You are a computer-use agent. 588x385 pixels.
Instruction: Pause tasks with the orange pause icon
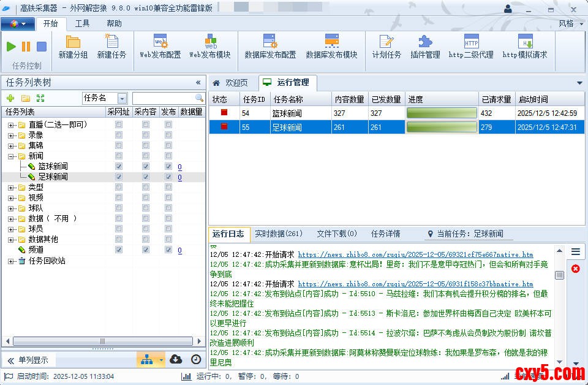26,47
